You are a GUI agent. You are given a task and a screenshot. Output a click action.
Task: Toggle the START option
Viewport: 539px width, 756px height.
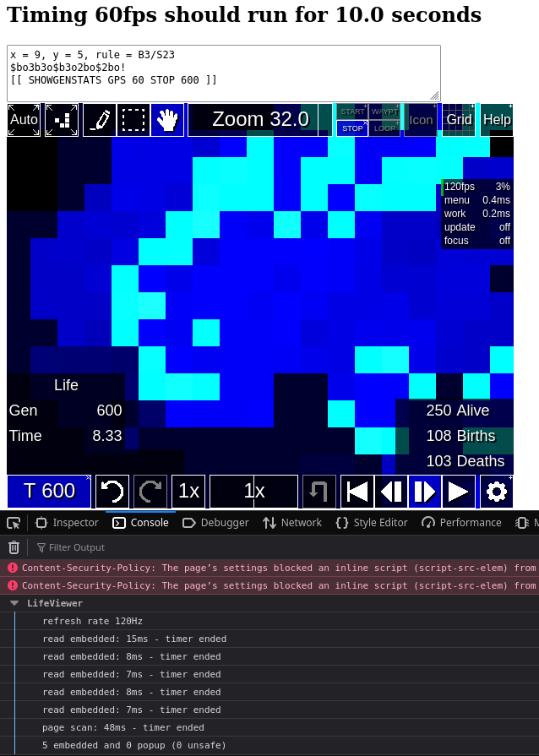coord(352,111)
